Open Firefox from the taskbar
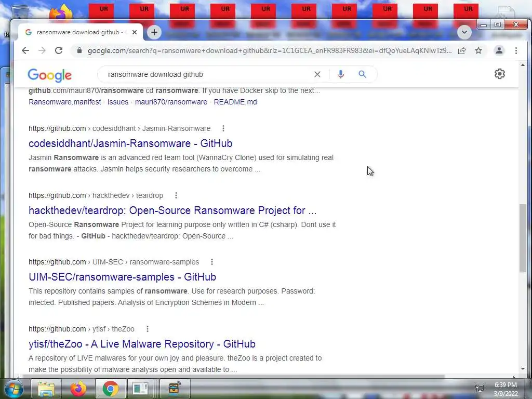The height and width of the screenshot is (399, 532). pyautogui.click(x=78, y=389)
